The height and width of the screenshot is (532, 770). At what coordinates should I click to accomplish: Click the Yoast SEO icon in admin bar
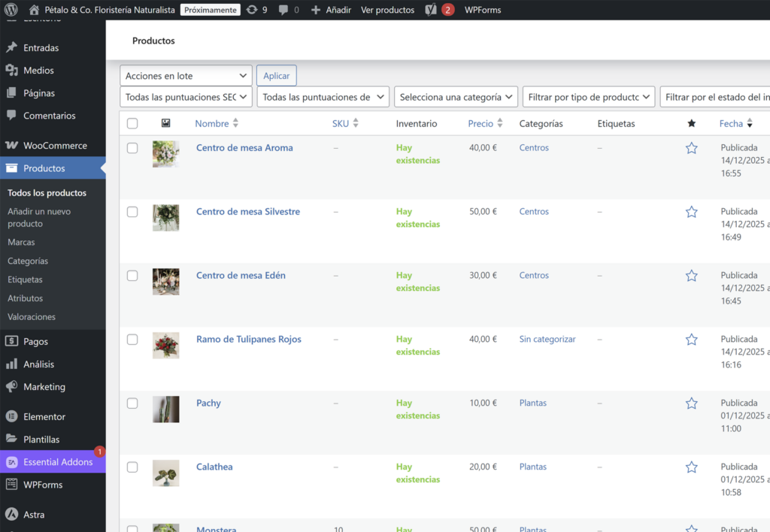431,10
